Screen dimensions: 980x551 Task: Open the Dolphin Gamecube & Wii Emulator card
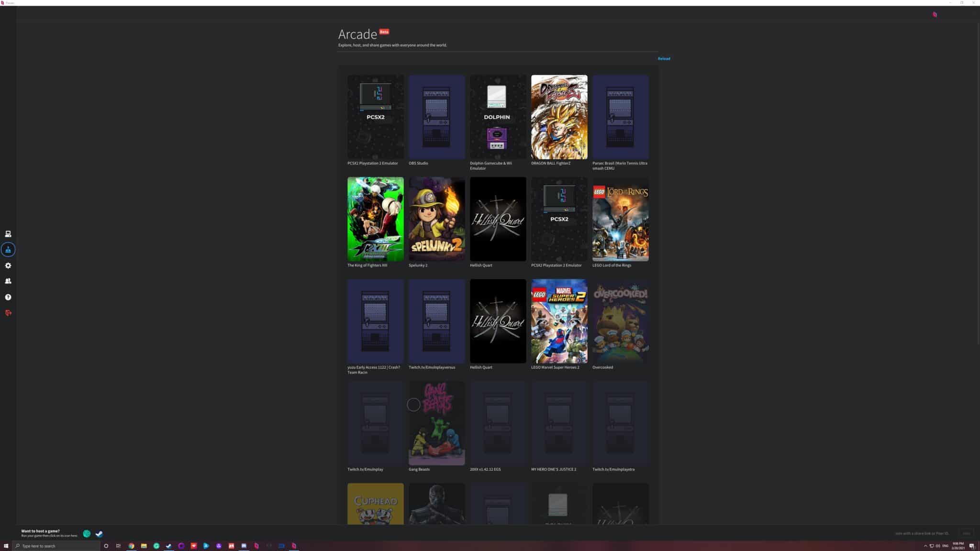(x=498, y=117)
